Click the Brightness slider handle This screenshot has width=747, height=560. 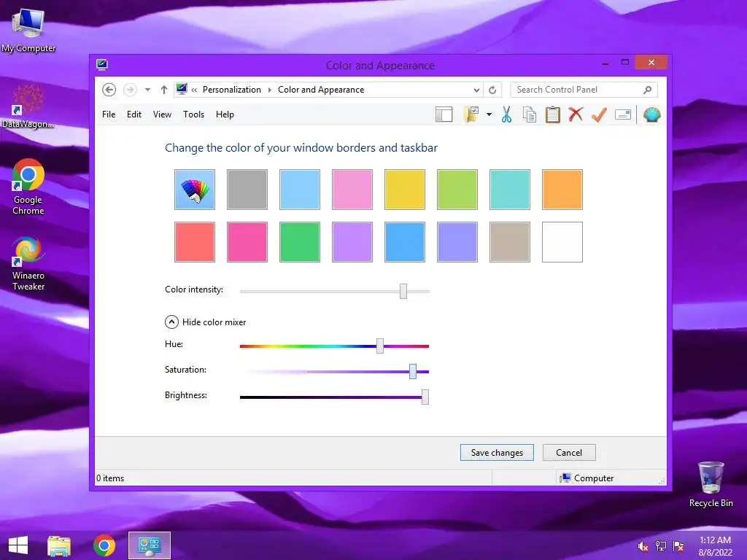point(425,397)
